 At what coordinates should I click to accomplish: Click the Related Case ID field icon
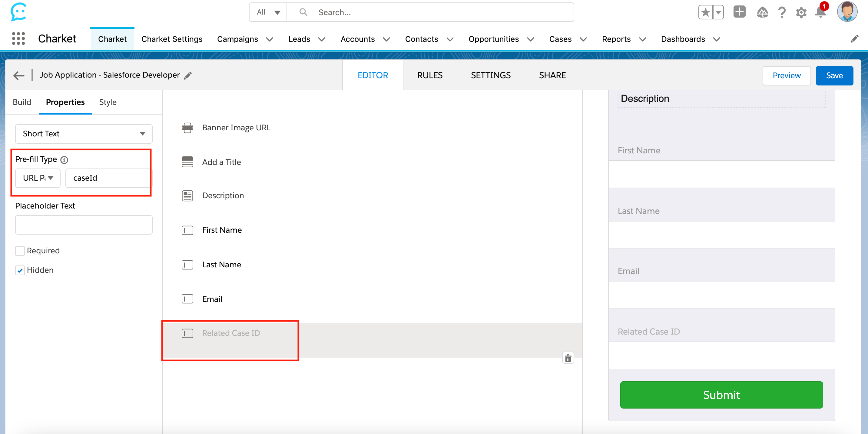click(x=187, y=333)
